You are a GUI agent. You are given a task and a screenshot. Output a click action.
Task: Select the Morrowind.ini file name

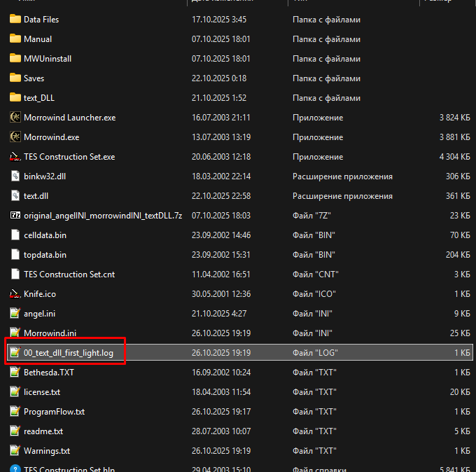click(48, 333)
